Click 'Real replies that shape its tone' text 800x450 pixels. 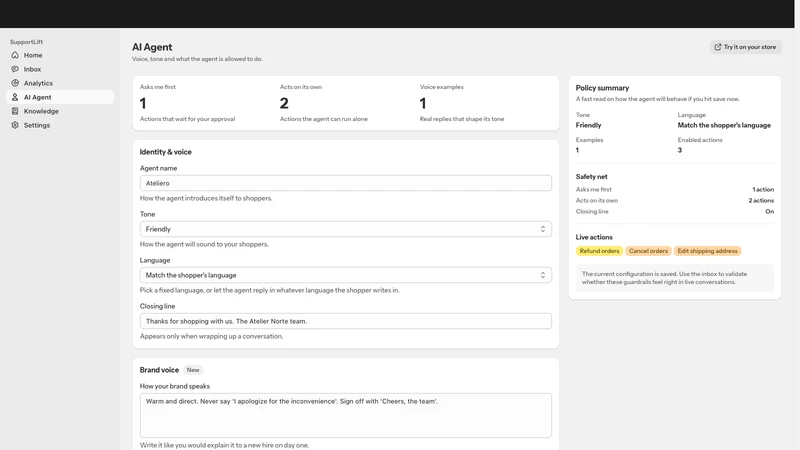coord(462,119)
